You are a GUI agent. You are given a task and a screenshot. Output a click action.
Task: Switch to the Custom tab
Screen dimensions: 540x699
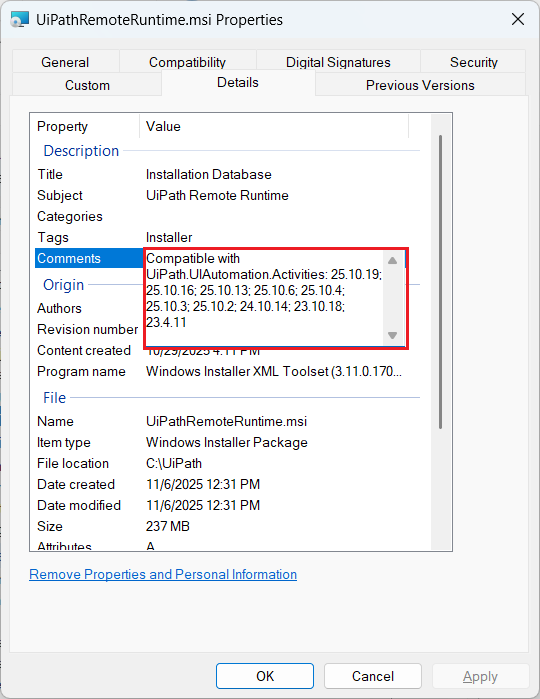(x=87, y=85)
